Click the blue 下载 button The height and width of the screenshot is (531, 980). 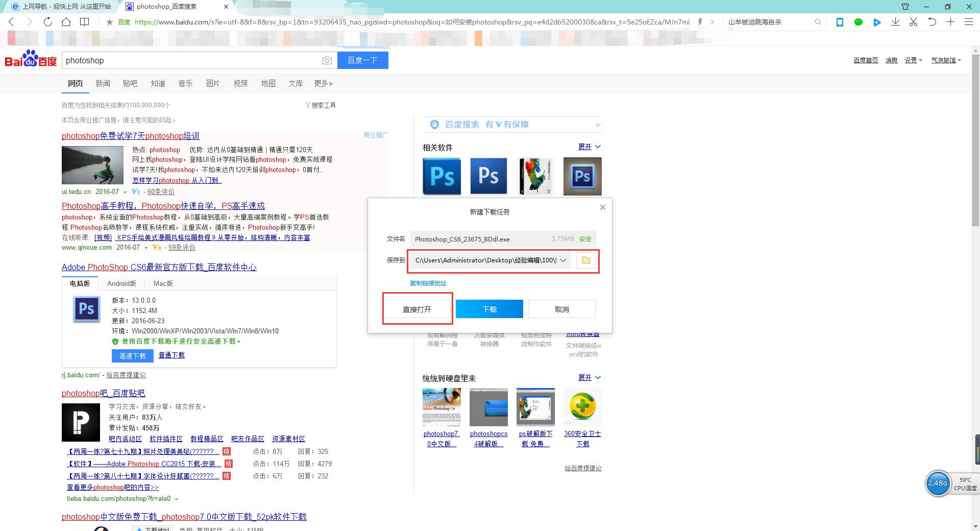point(489,309)
